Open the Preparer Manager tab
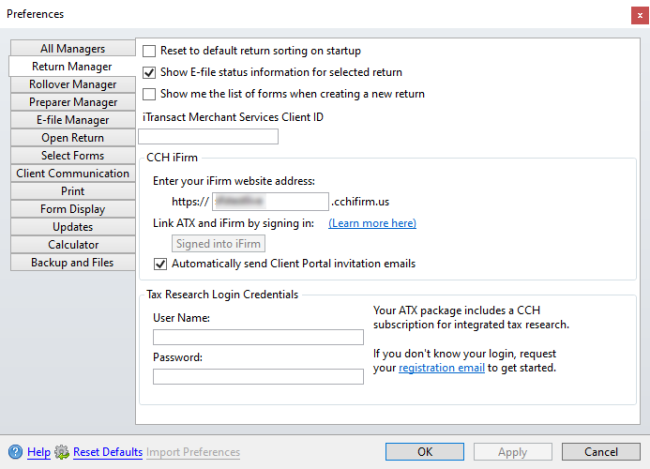Viewport: 650px width, 469px height. [73, 102]
